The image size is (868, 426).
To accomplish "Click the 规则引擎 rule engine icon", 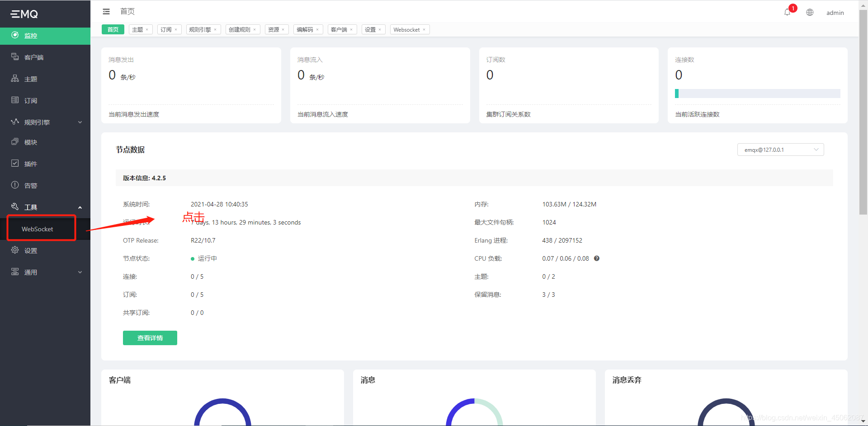I will coord(15,122).
